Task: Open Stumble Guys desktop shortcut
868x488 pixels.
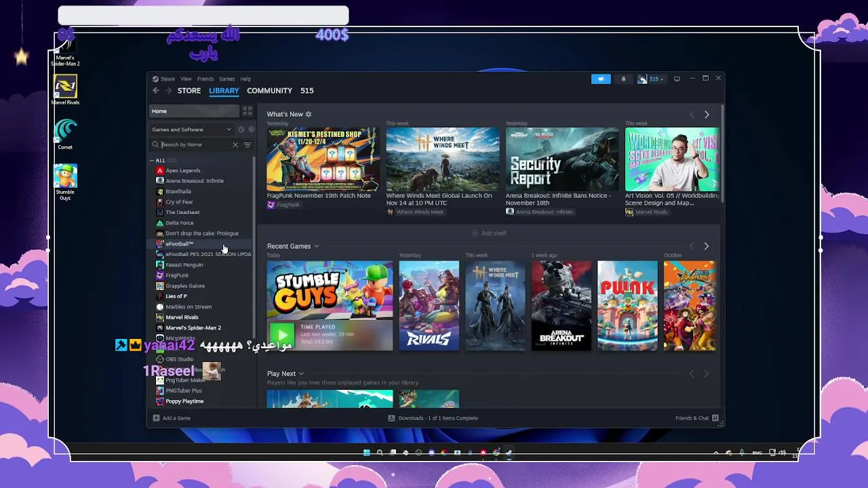Action: pos(65,182)
